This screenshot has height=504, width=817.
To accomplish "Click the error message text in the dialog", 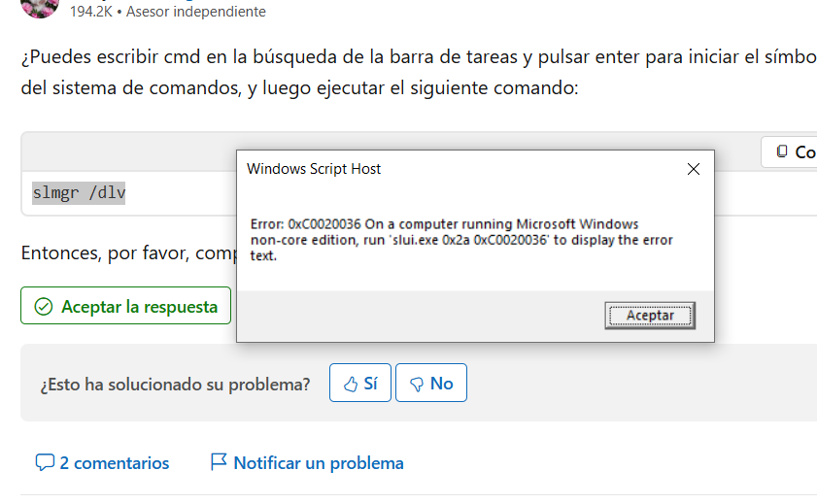I will (461, 240).
